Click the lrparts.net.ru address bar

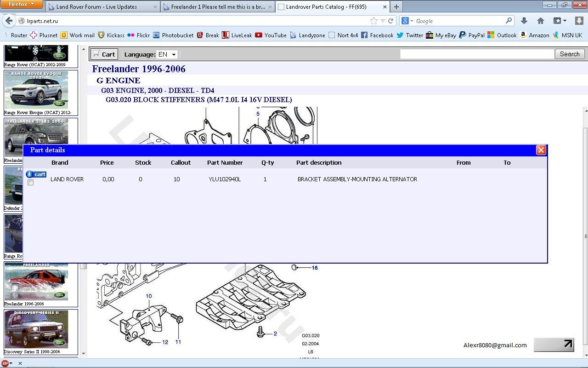(193, 21)
